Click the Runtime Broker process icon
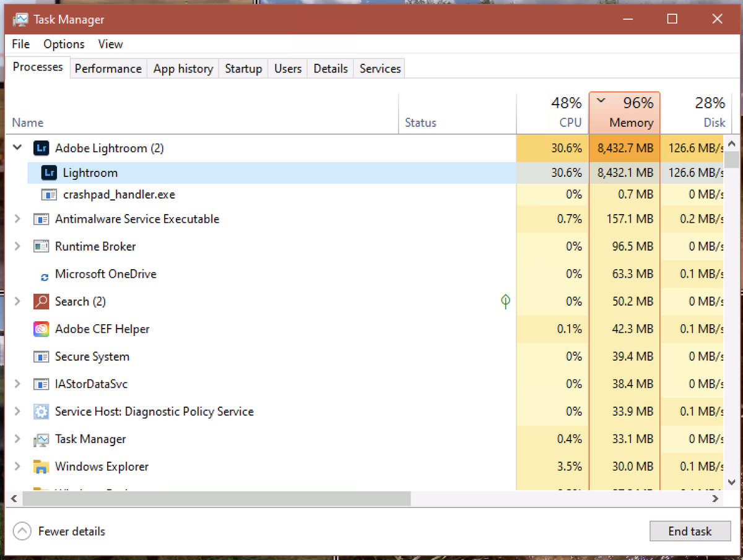743x560 pixels. [41, 246]
